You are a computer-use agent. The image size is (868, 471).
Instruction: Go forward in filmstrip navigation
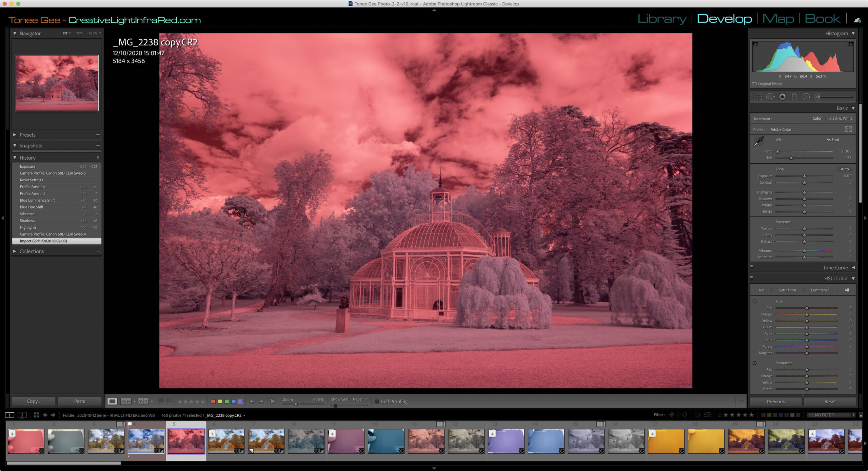coord(53,415)
